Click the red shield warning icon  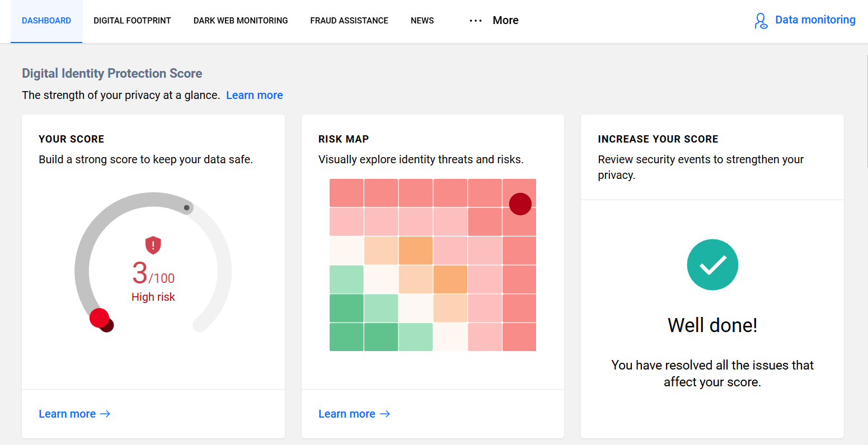(x=153, y=245)
